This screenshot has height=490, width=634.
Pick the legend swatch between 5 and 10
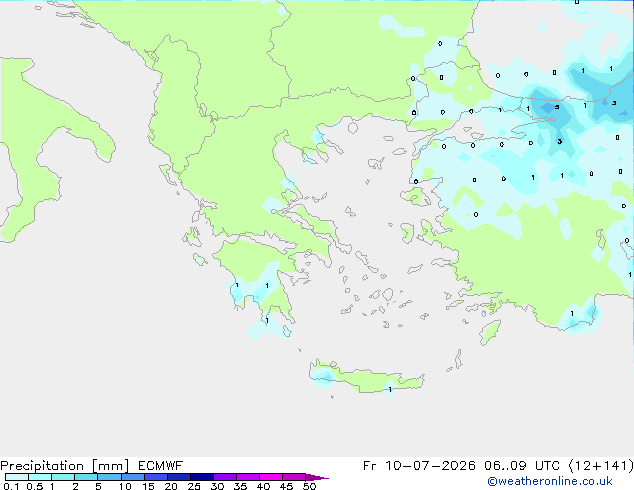point(109,477)
